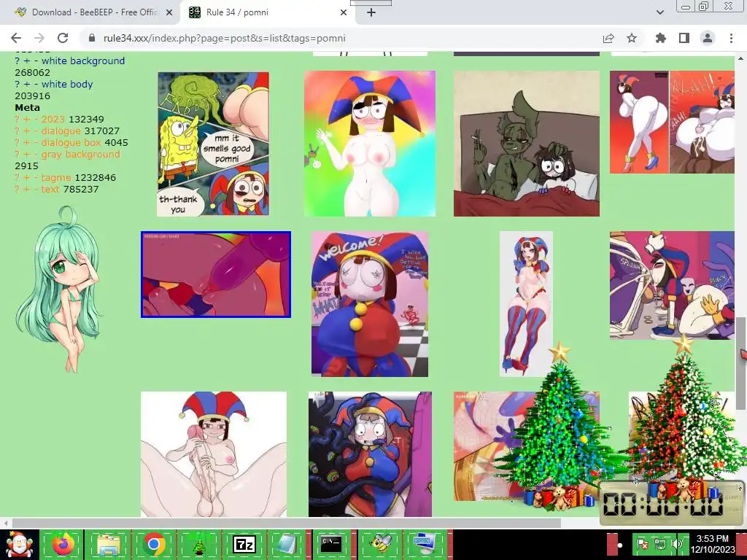Expand the tab search chevron

660,12
